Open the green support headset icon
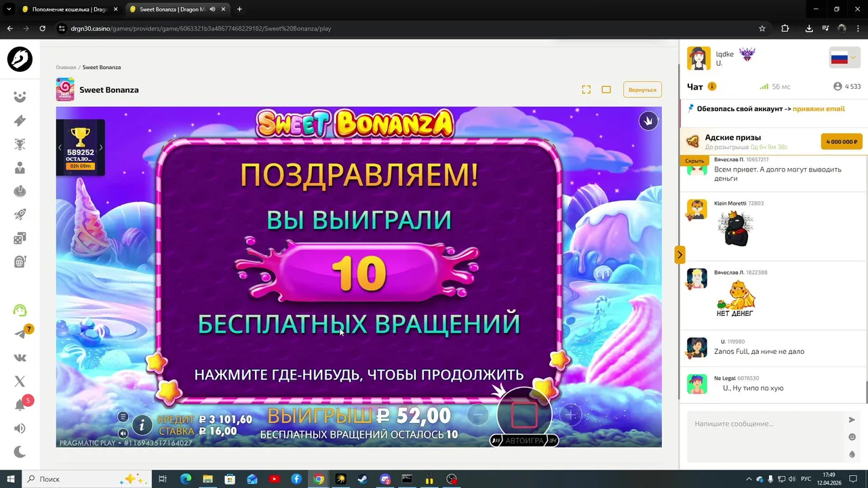868x488 pixels. tap(20, 310)
